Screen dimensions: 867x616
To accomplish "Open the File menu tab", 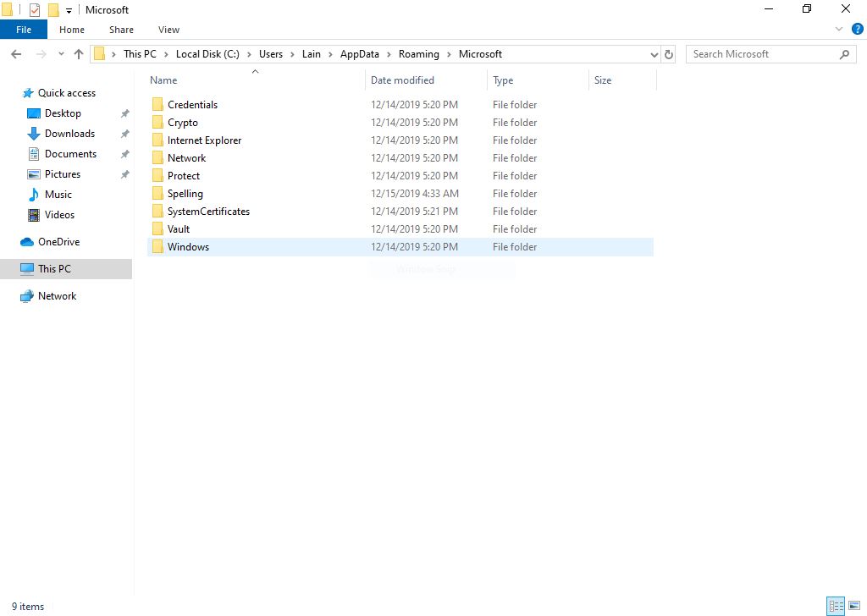I will [x=24, y=30].
